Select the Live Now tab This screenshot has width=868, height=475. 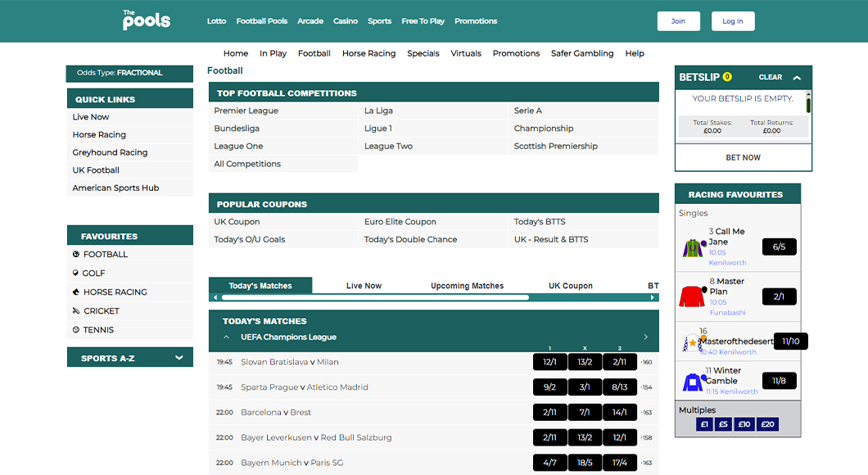coord(364,286)
